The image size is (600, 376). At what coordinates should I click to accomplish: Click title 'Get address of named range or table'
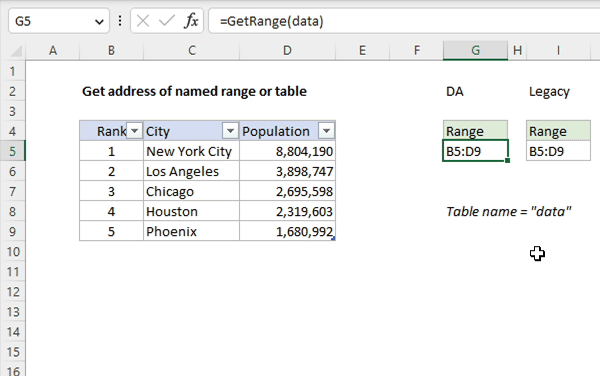click(x=194, y=91)
